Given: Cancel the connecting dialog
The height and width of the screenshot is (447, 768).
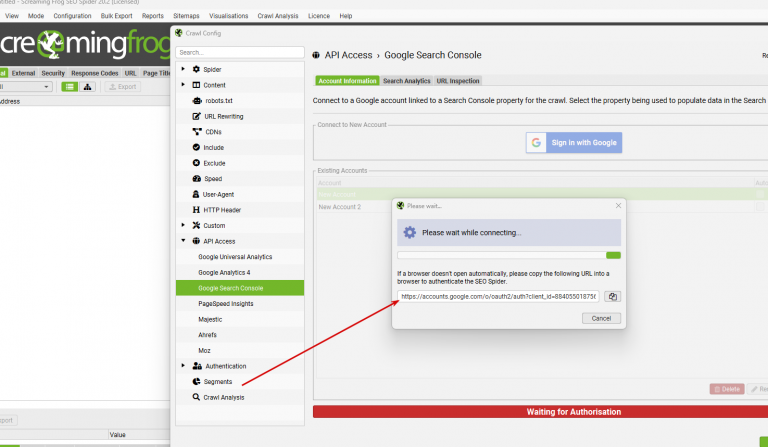Looking at the screenshot, I should tap(601, 318).
